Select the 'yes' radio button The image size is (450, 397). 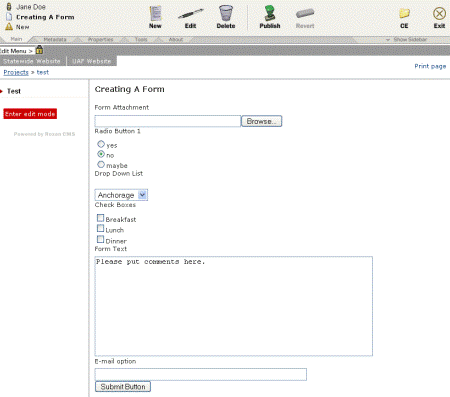[x=101, y=144]
